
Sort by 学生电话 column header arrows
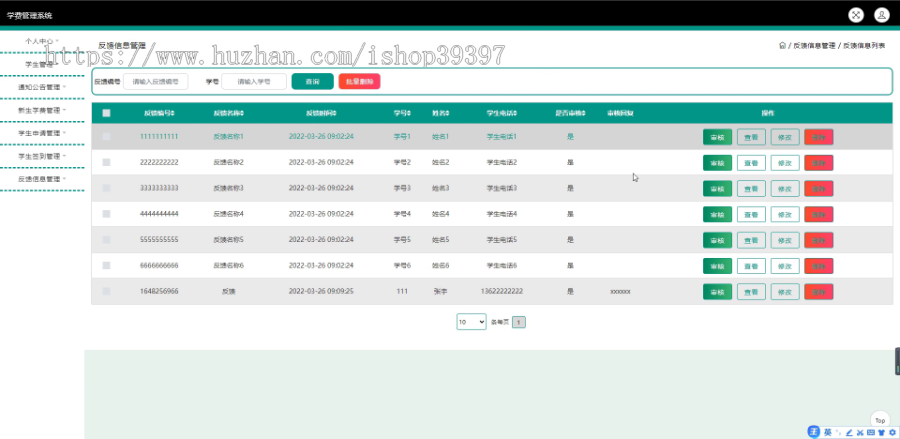click(x=515, y=113)
